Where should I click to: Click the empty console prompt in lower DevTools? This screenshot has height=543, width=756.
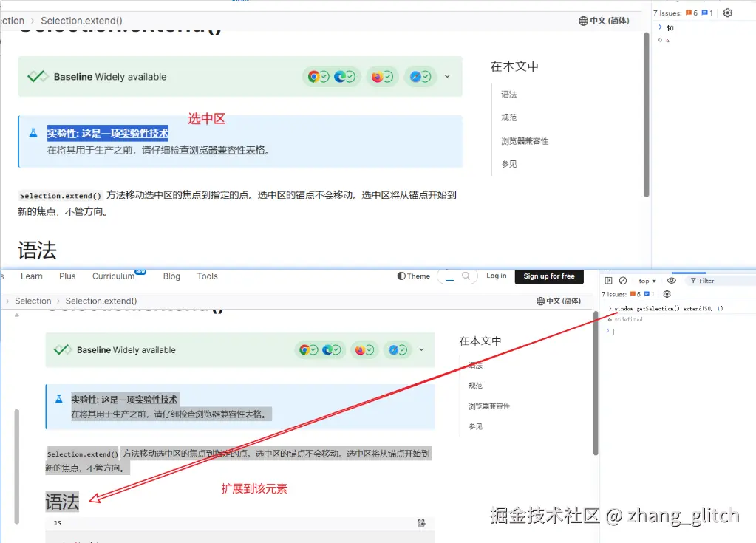coord(680,331)
